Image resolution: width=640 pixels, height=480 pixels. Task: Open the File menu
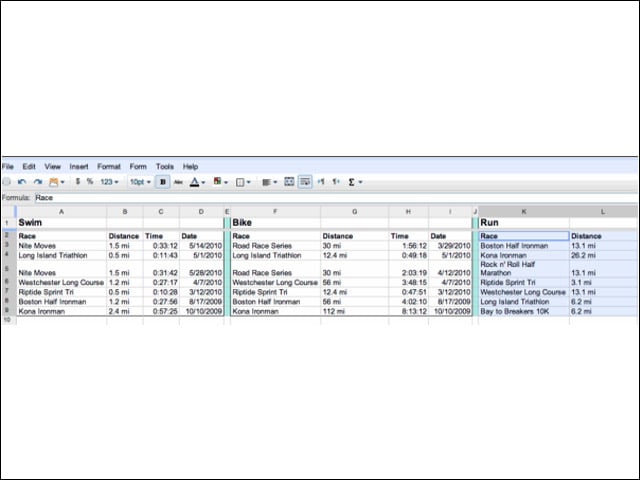(x=8, y=167)
